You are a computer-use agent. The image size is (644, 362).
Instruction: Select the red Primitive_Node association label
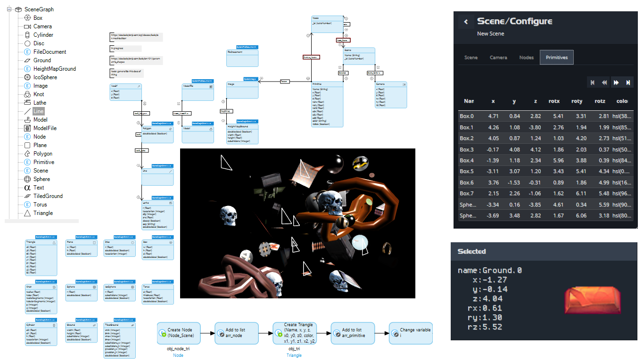[x=311, y=57]
